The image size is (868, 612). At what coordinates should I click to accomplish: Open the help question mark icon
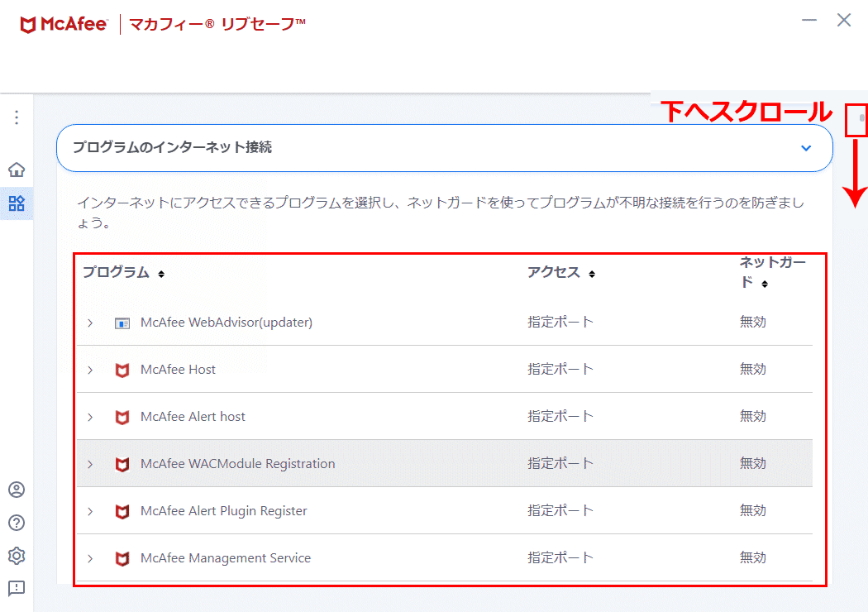(x=17, y=523)
